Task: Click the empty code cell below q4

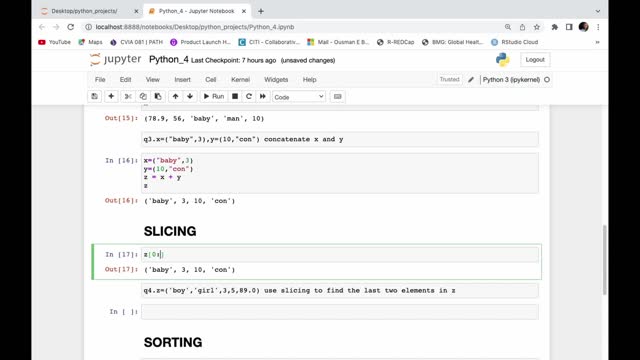Action: (x=340, y=312)
